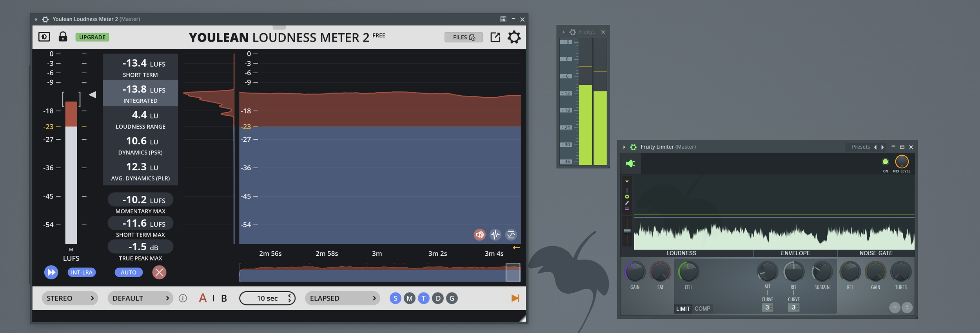Click the REL curve number stepper
The height and width of the screenshot is (333, 980).
point(794,308)
